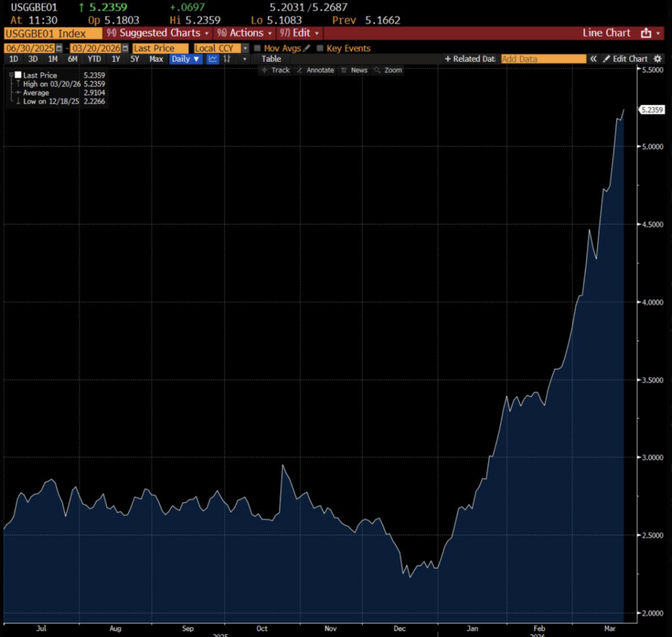Screen dimensions: 672x637
Task: Toggle the Last Price legend checkbox
Action: point(18,76)
